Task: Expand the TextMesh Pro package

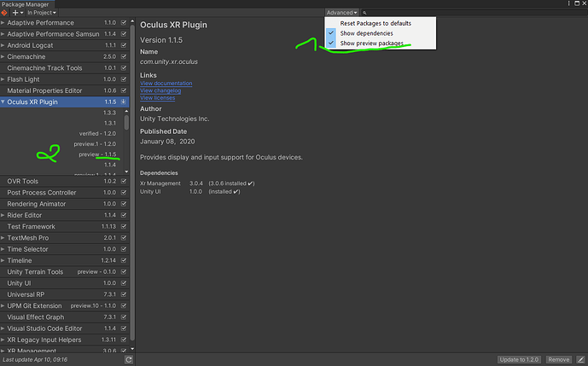Action: point(3,238)
